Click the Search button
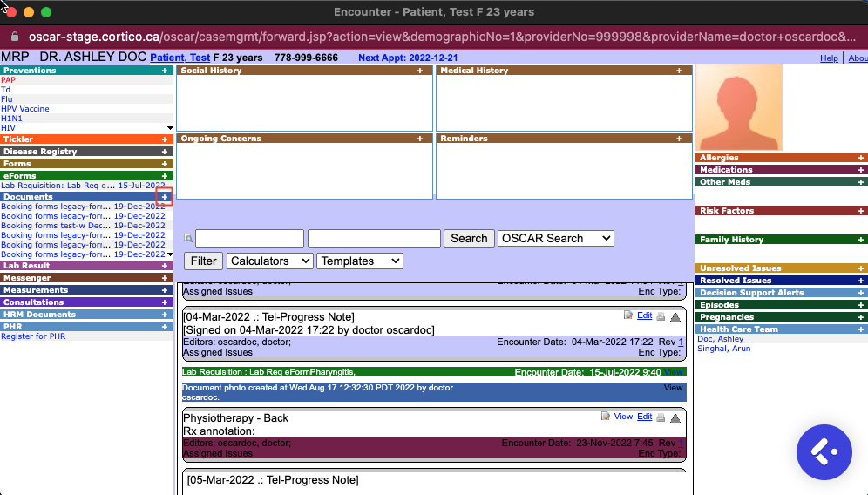 pos(469,238)
